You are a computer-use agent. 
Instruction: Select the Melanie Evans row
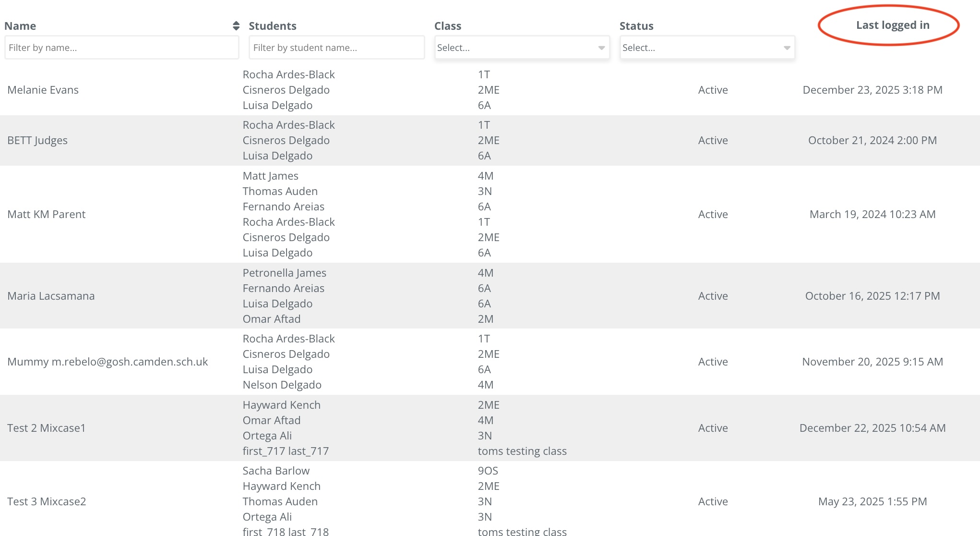pos(43,90)
